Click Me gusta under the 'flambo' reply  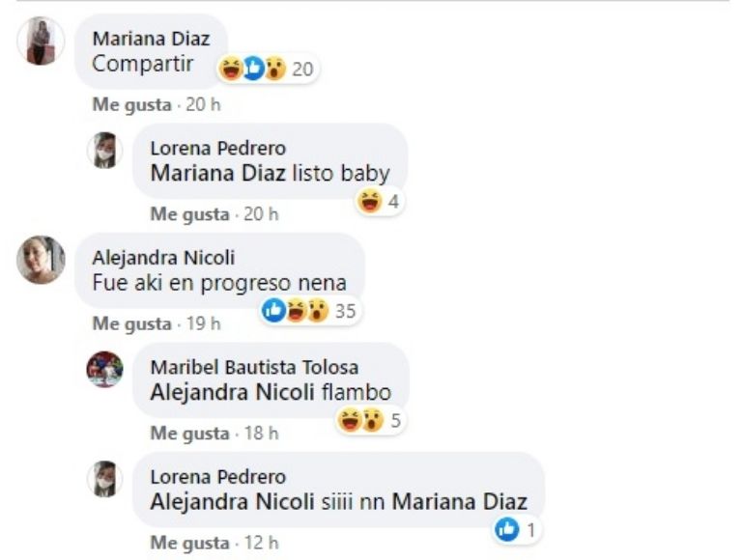(189, 434)
